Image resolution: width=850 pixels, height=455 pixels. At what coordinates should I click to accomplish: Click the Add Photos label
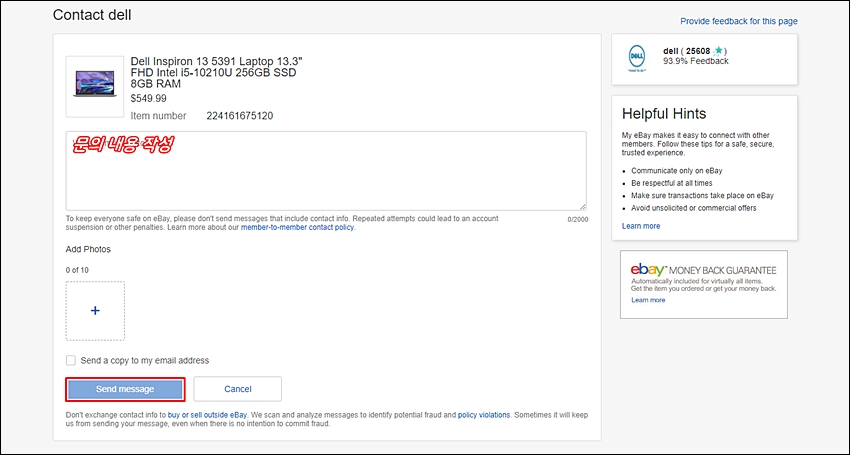pos(88,249)
